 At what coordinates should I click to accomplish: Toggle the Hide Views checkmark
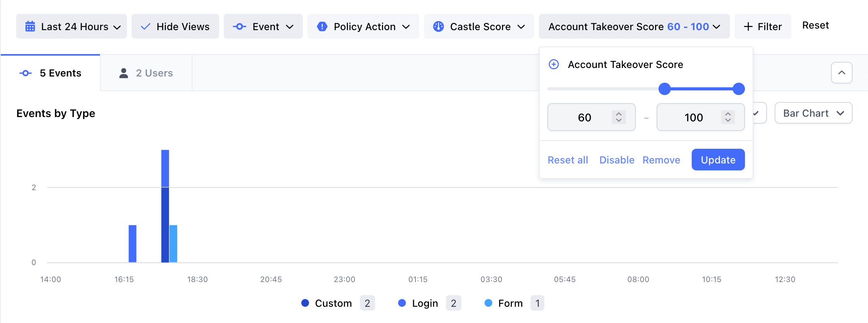(x=145, y=27)
